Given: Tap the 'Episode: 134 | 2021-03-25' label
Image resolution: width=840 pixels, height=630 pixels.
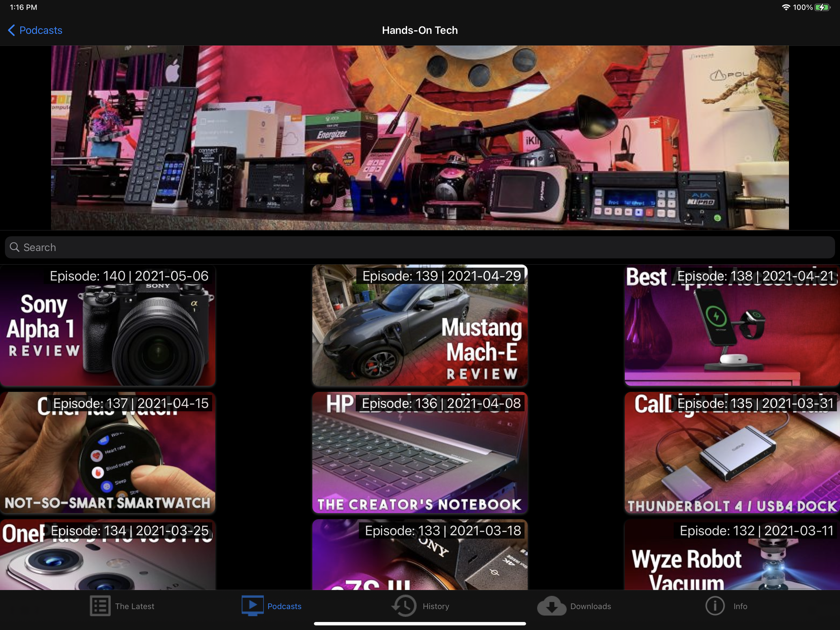Looking at the screenshot, I should (129, 530).
